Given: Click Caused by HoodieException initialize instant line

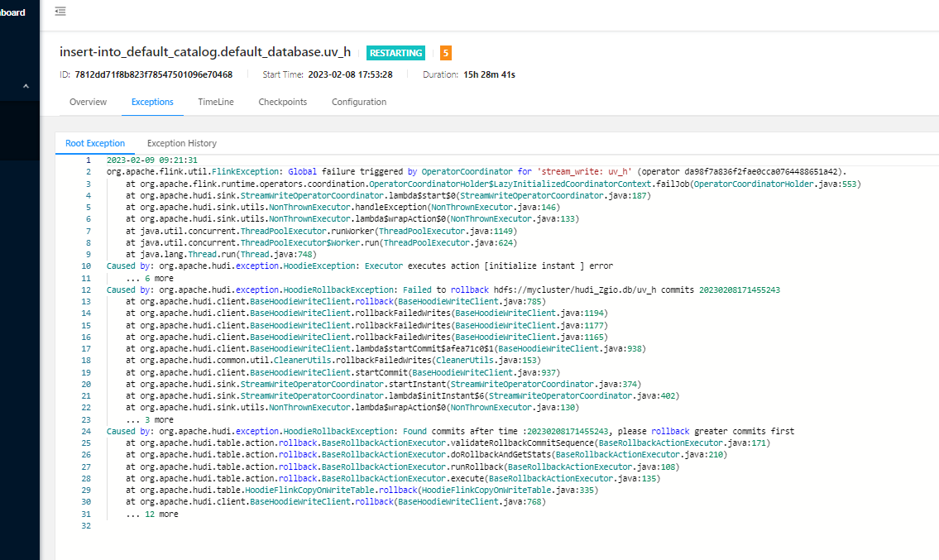Looking at the screenshot, I should click(360, 266).
